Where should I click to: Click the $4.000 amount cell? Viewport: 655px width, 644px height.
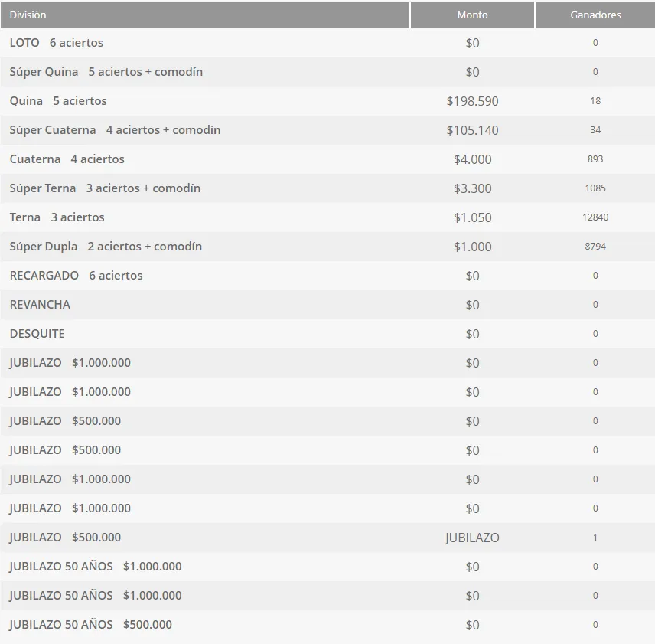(x=472, y=159)
